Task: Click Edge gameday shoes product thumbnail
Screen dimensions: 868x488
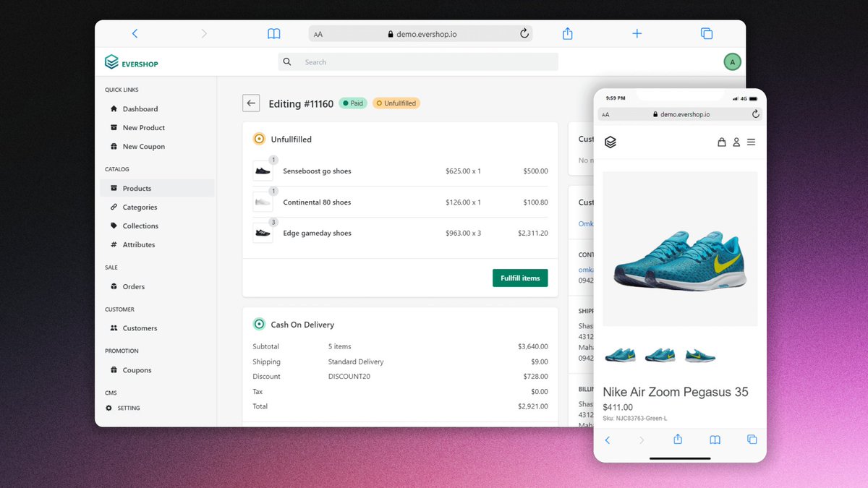Action: pyautogui.click(x=263, y=234)
